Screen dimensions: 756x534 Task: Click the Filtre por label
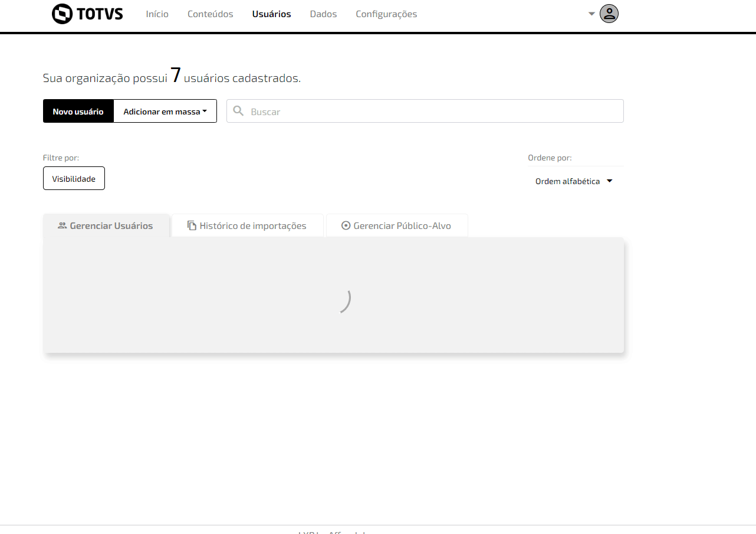pyautogui.click(x=61, y=158)
